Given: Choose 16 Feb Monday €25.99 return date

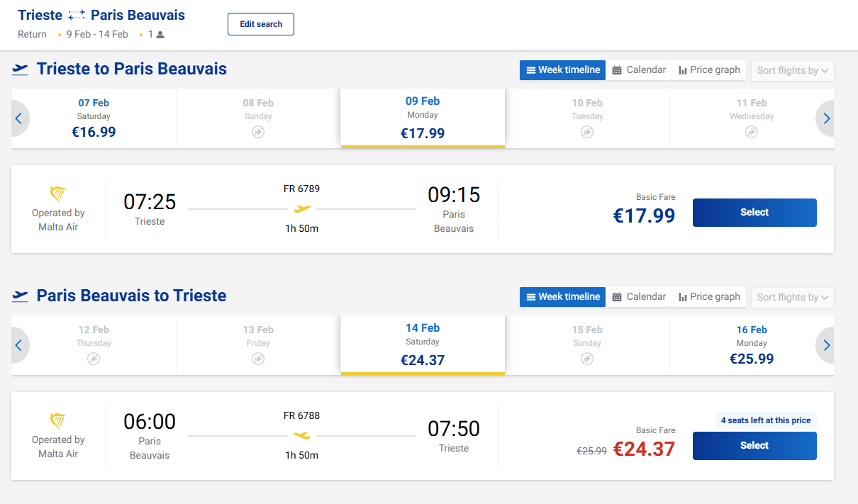Looking at the screenshot, I should click(x=751, y=345).
